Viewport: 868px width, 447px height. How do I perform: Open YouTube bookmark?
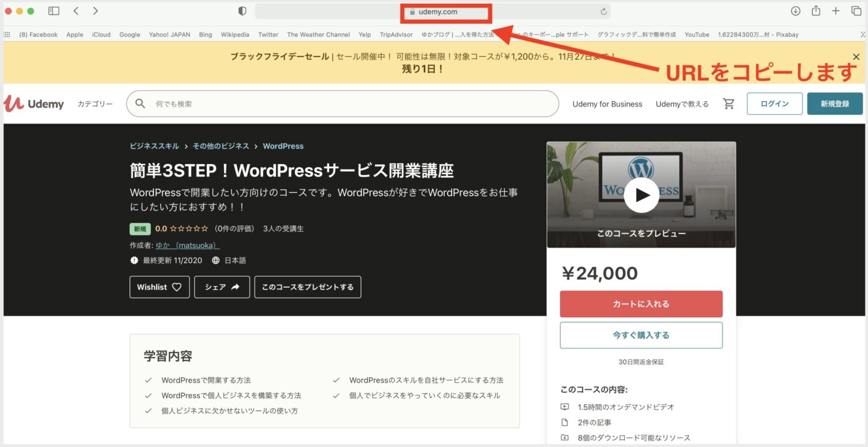tap(697, 35)
